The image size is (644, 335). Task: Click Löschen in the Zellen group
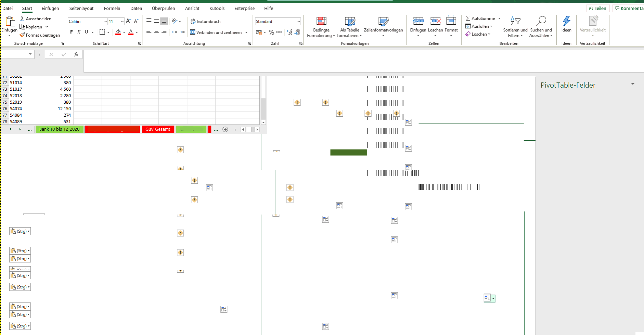click(435, 27)
